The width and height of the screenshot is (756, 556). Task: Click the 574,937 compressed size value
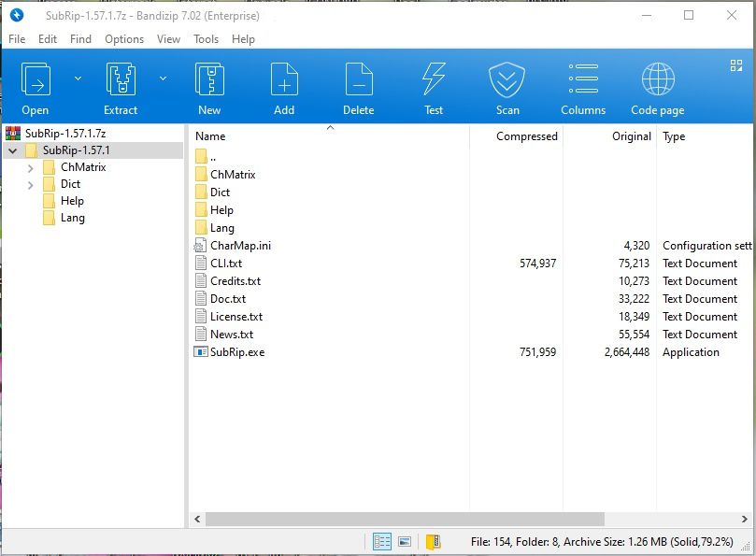coord(537,264)
